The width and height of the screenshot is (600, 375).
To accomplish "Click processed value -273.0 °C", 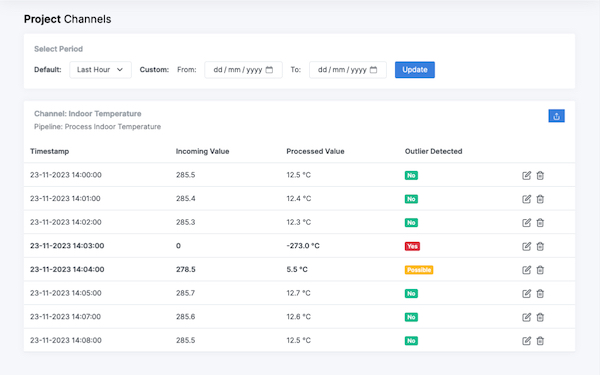I will point(303,246).
